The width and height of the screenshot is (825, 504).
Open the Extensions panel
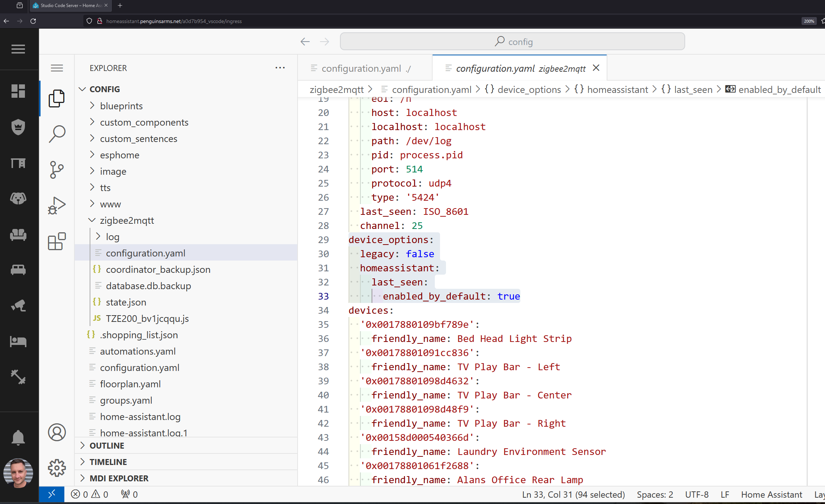tap(57, 242)
